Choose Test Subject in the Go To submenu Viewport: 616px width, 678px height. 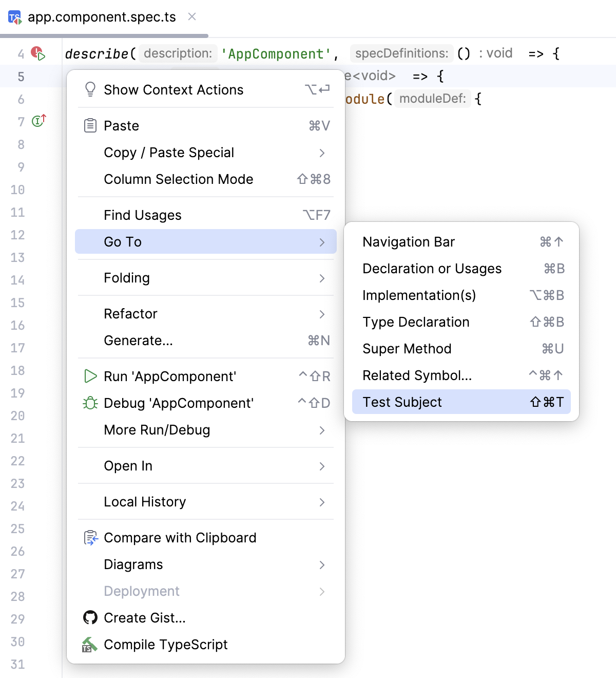point(402,402)
